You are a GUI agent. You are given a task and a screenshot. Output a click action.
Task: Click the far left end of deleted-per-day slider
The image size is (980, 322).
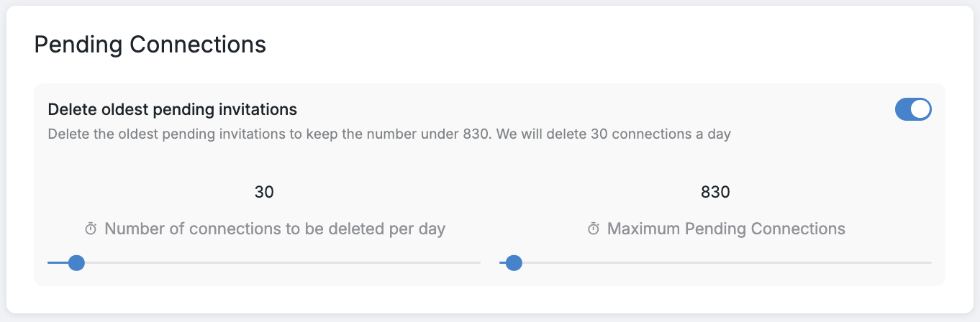50,263
